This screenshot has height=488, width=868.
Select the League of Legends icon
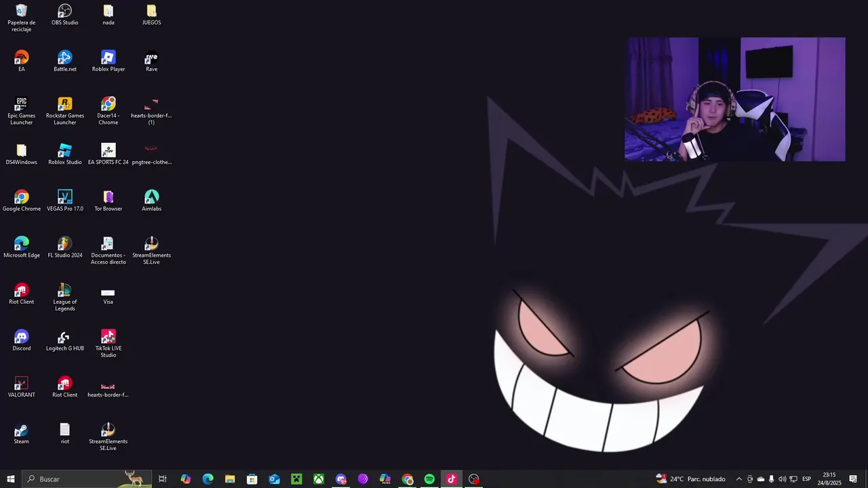[x=65, y=298]
